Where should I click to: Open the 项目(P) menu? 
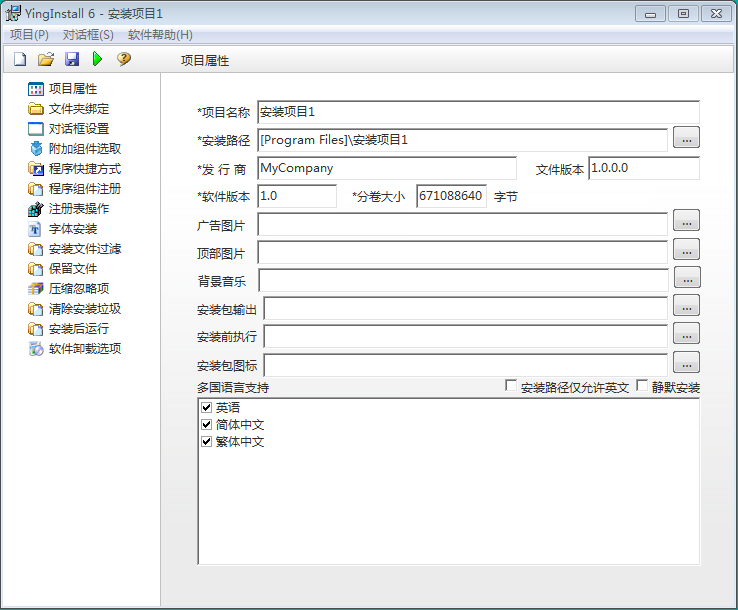[x=29, y=34]
